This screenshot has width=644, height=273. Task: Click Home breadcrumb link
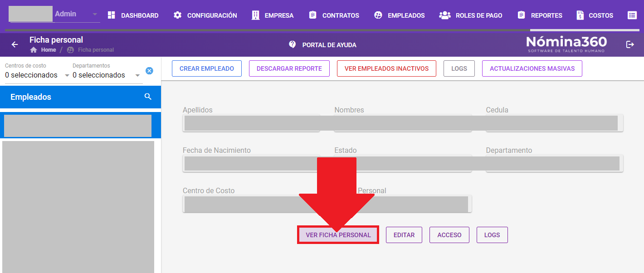tap(48, 50)
